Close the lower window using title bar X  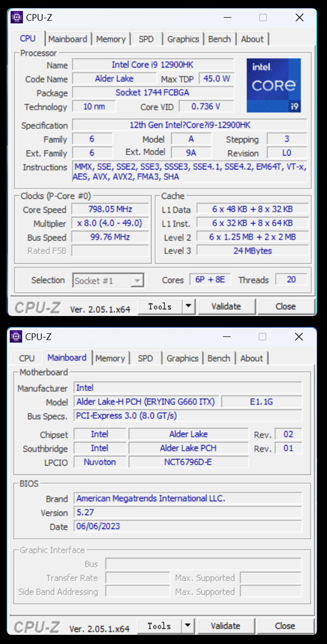coord(299,337)
